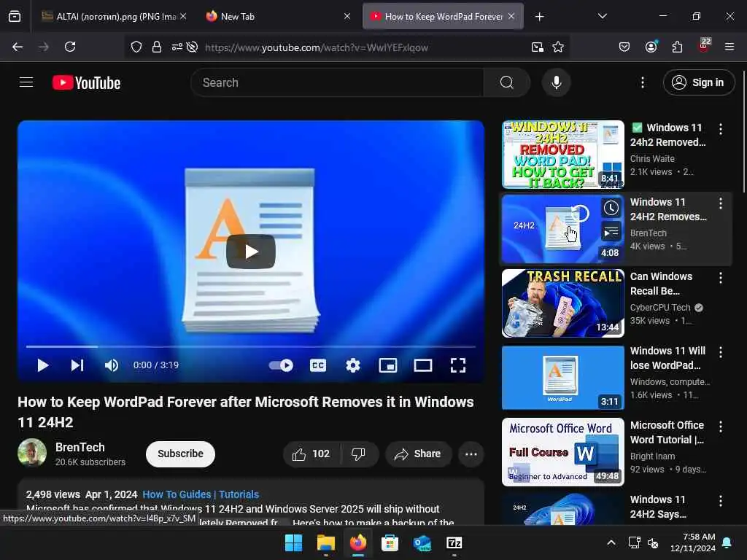Open Firefox View recent browsing icon
The image size is (747, 560).
pyautogui.click(x=15, y=16)
